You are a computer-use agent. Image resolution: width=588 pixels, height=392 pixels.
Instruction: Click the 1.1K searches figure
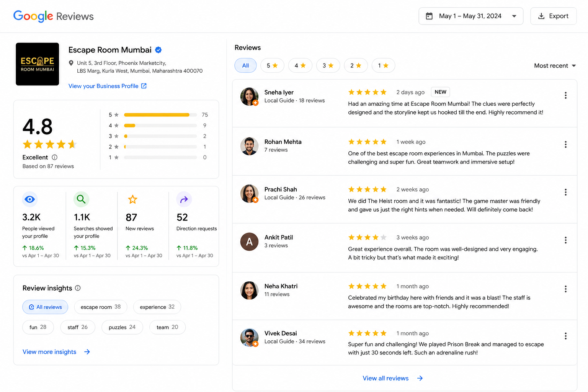click(82, 217)
